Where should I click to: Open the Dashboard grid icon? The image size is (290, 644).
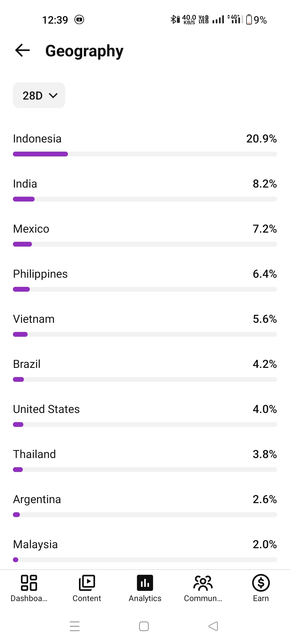[29, 583]
